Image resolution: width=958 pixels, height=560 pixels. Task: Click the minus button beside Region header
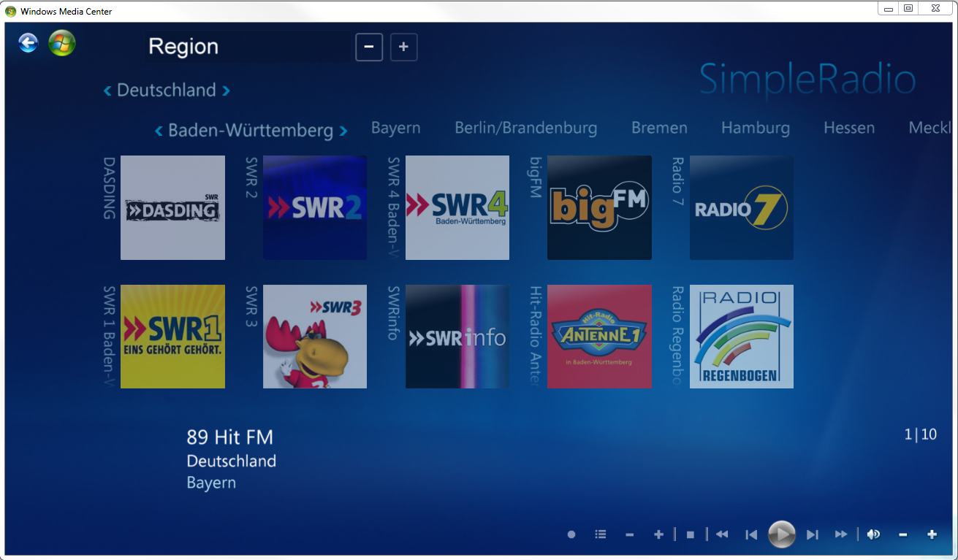point(369,47)
